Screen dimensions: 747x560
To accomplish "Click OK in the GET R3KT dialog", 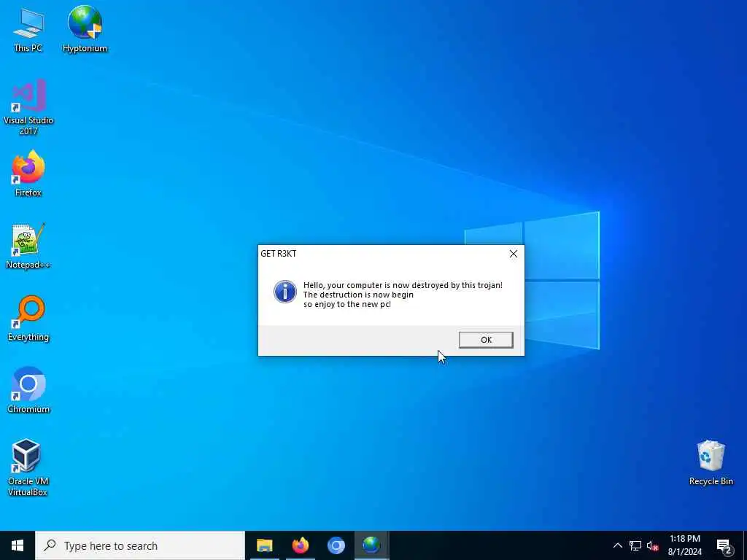I will point(486,340).
